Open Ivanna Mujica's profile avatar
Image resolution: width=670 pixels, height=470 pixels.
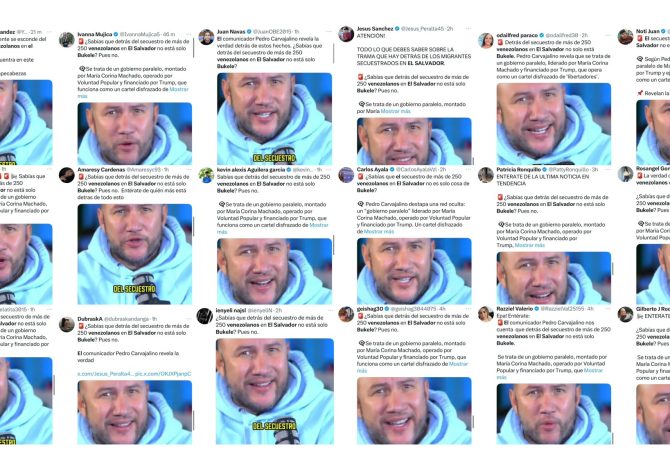point(67,40)
